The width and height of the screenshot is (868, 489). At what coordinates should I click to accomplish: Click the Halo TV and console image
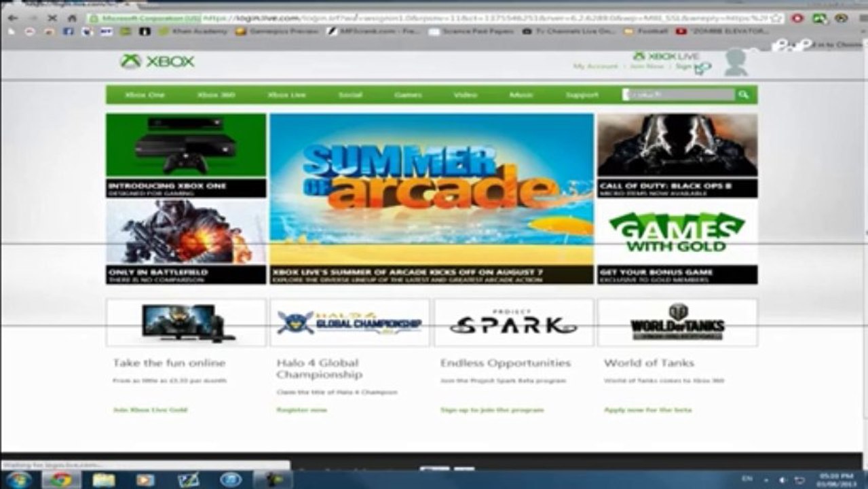point(186,323)
